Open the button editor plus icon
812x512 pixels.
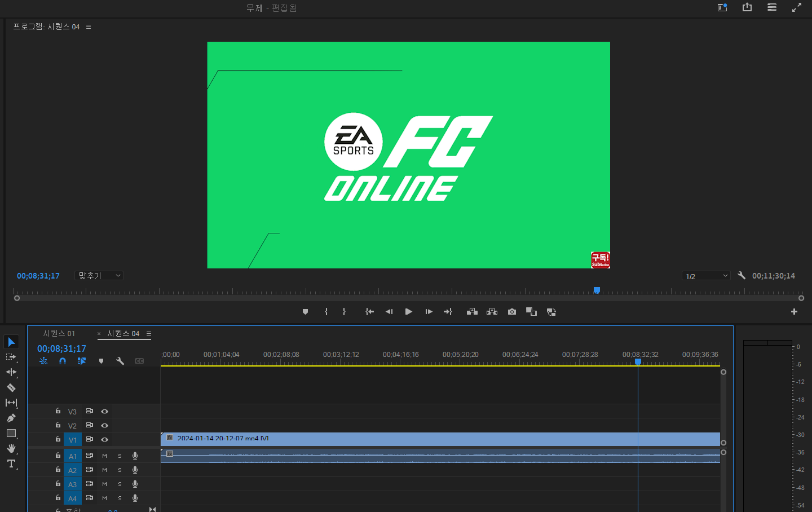pos(794,312)
